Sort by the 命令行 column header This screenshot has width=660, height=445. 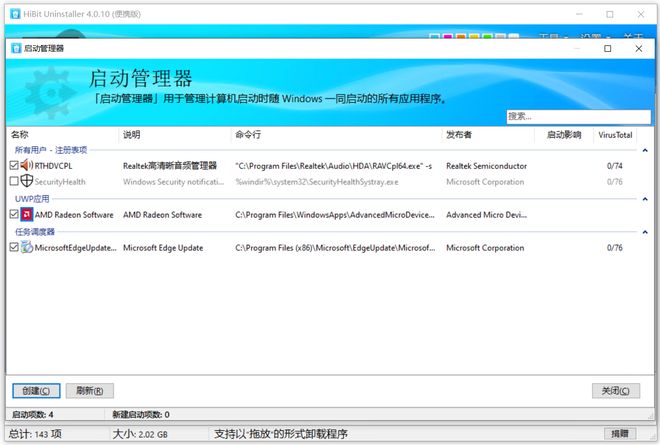pyautogui.click(x=336, y=135)
